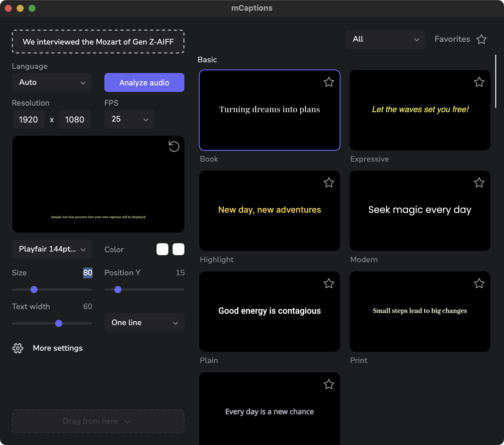Select the Highlight caption style thumbnail

[269, 211]
